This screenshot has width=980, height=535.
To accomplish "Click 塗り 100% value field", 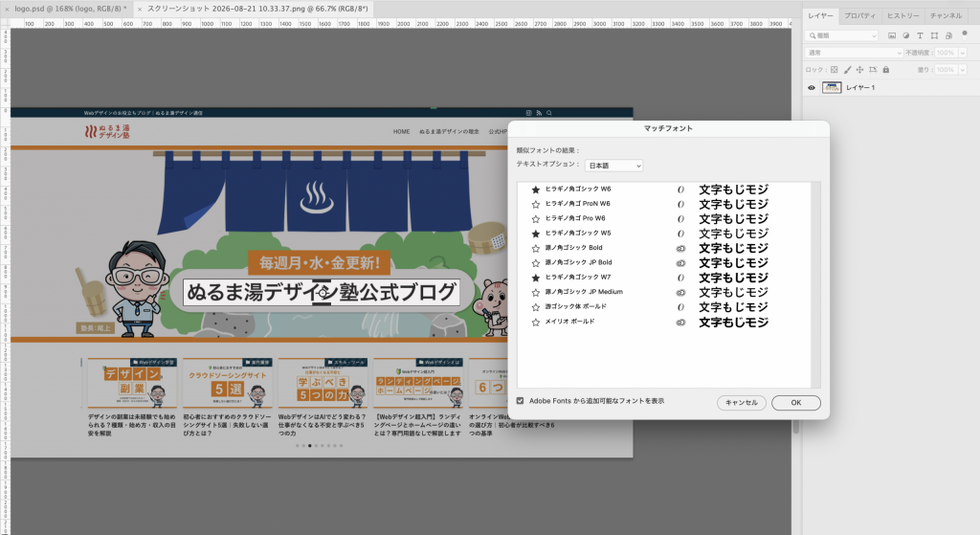I will pyautogui.click(x=947, y=69).
